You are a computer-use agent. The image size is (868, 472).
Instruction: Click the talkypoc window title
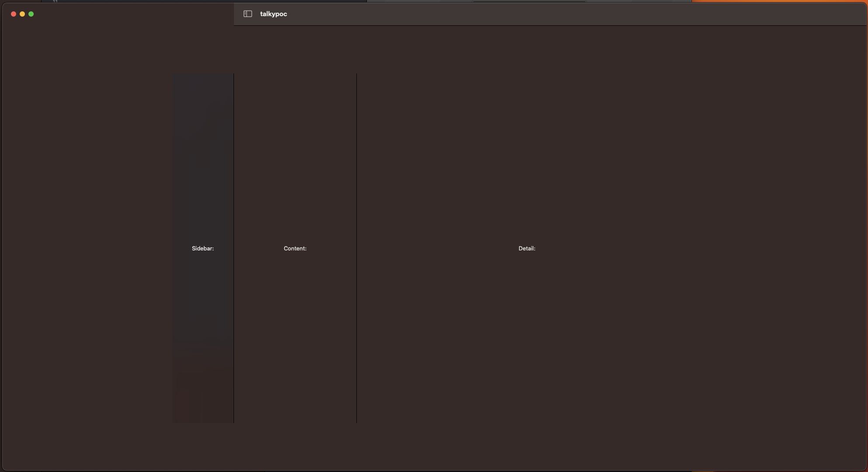pyautogui.click(x=273, y=14)
